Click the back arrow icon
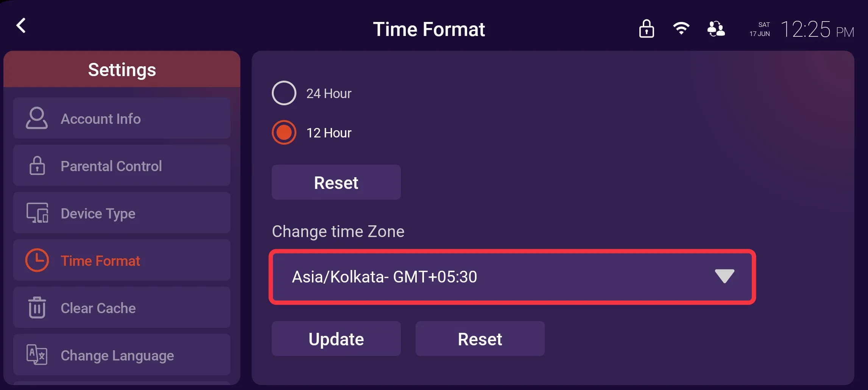The width and height of the screenshot is (868, 390). pos(21,26)
